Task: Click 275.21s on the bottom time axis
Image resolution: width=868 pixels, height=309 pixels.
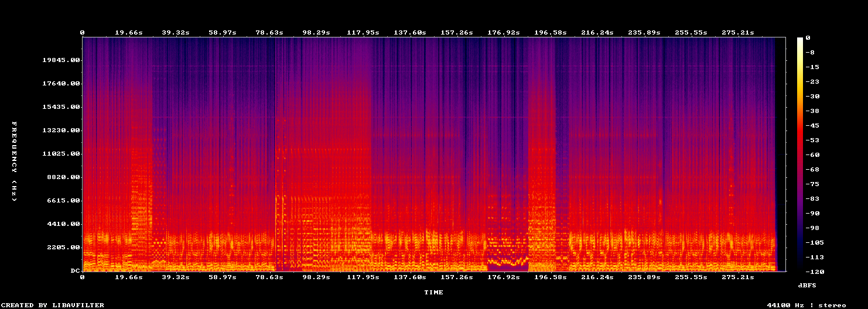Action: (737, 277)
